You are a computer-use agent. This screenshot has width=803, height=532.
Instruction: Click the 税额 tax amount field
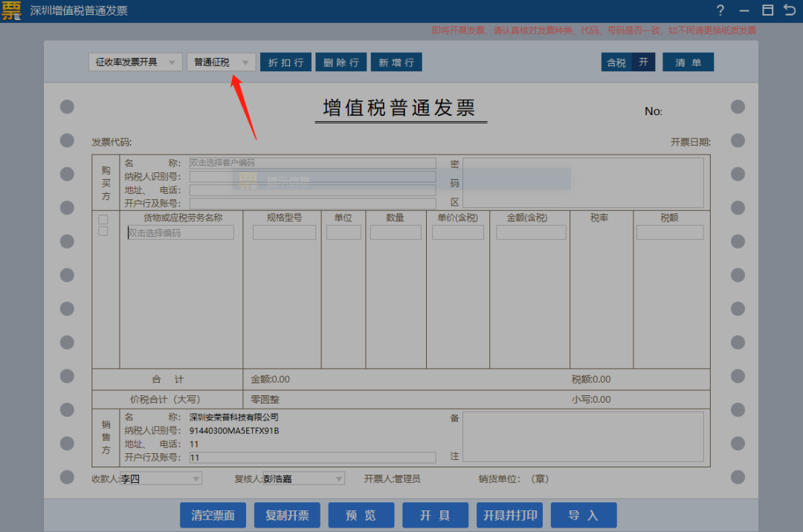(670, 233)
